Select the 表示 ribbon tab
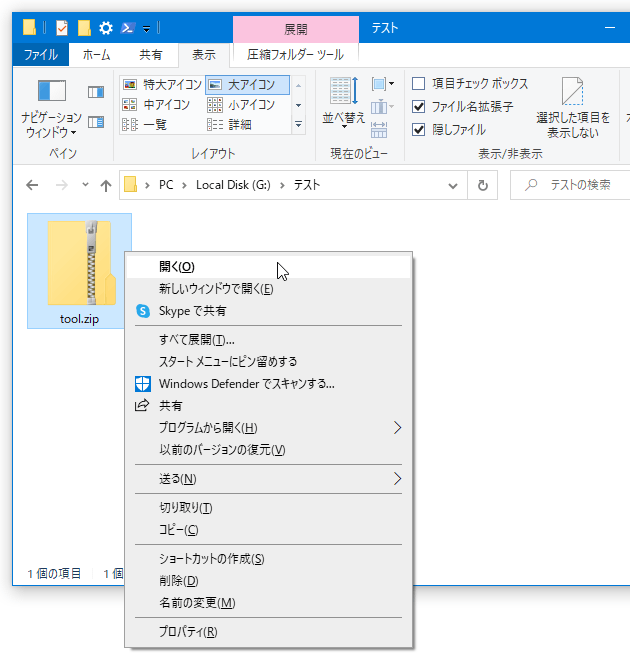 [x=204, y=55]
